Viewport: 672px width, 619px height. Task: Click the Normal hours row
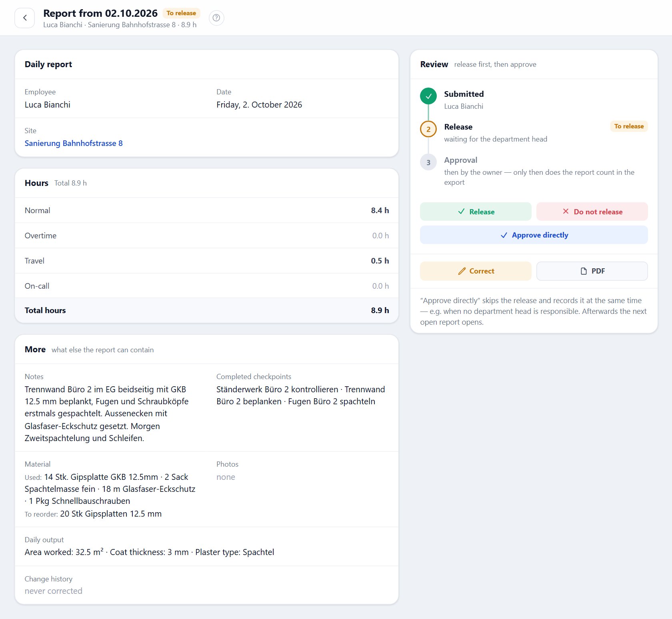coord(207,210)
